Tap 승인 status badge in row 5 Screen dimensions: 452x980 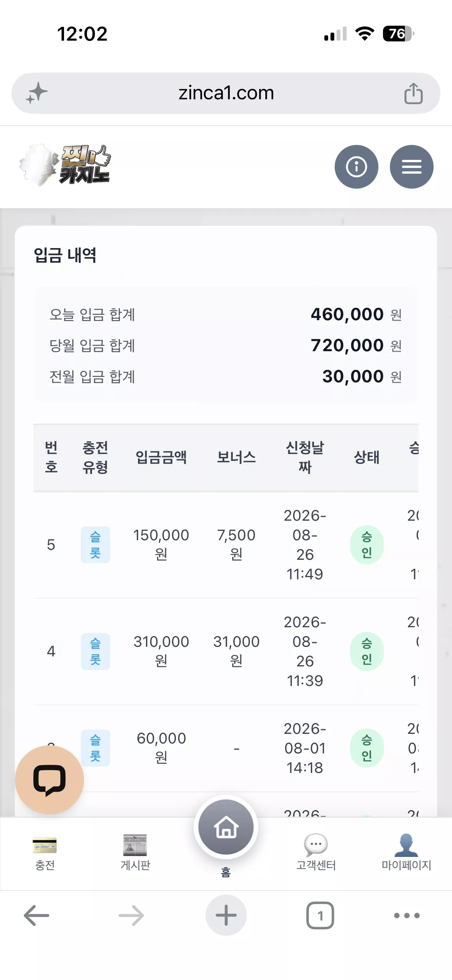[x=367, y=545]
